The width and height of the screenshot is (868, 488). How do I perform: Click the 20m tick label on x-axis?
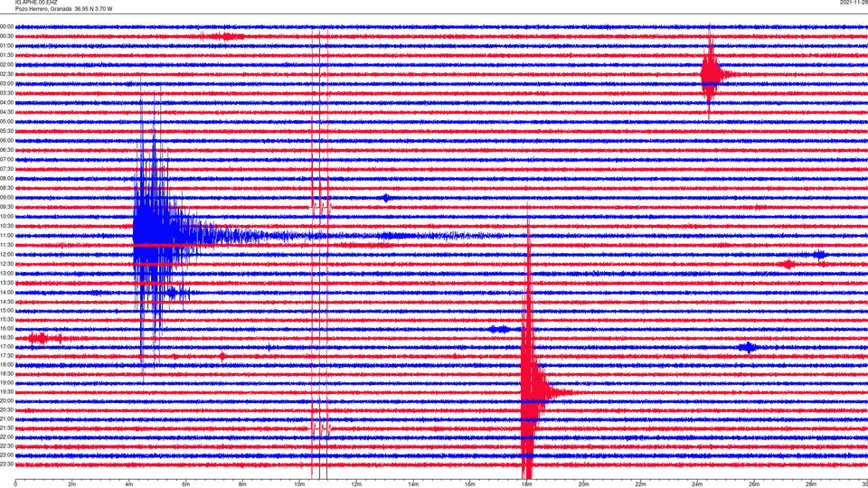[583, 484]
